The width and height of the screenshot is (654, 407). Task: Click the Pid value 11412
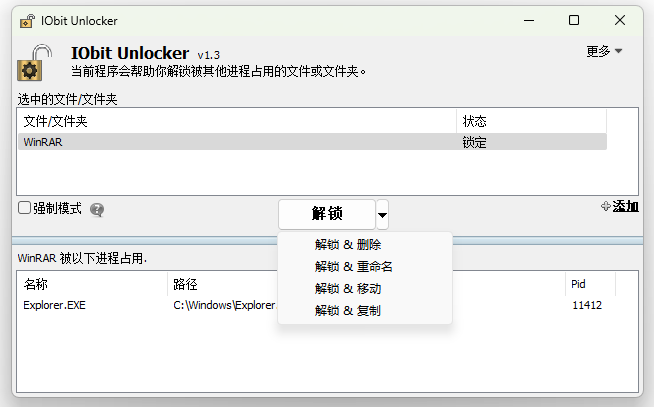587,305
